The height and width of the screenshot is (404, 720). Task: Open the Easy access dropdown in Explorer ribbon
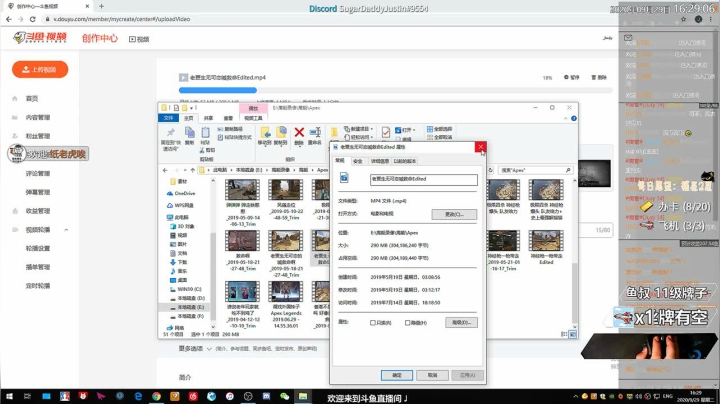click(359, 137)
